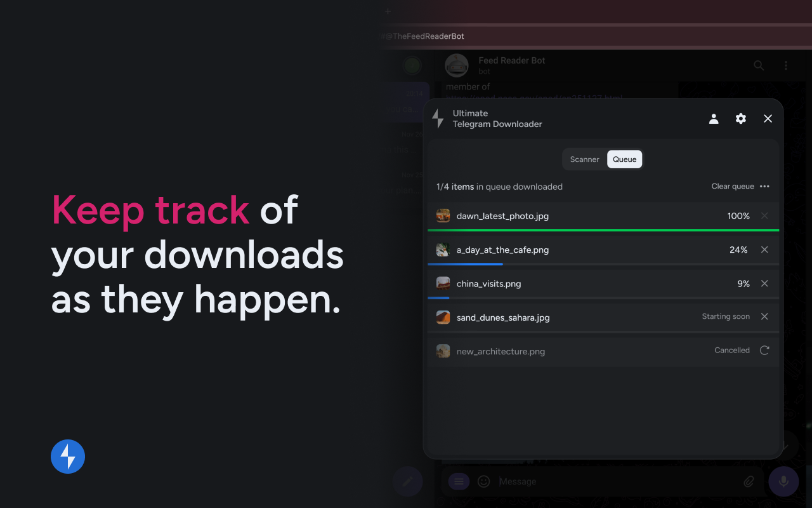Retry the cancelled new_architecture.png download
This screenshot has width=812, height=508.
tap(764, 350)
